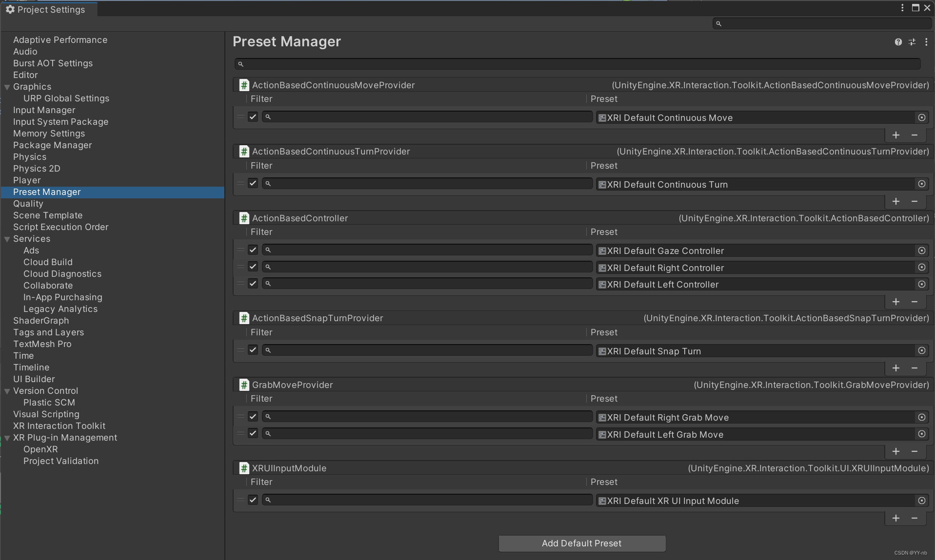Image resolution: width=935 pixels, height=560 pixels.
Task: Click object picker for XRI Default Continuous Turn
Action: coord(922,184)
